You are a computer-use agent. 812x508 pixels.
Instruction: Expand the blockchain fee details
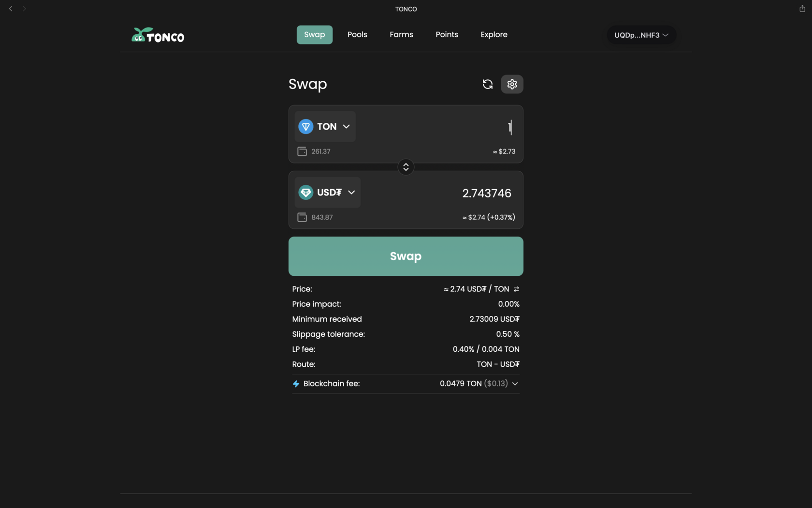click(515, 384)
